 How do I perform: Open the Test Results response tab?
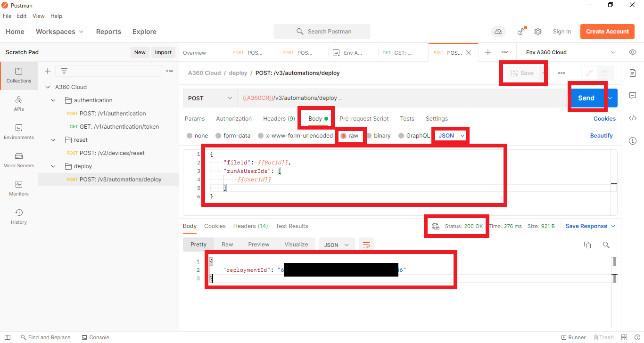292,226
